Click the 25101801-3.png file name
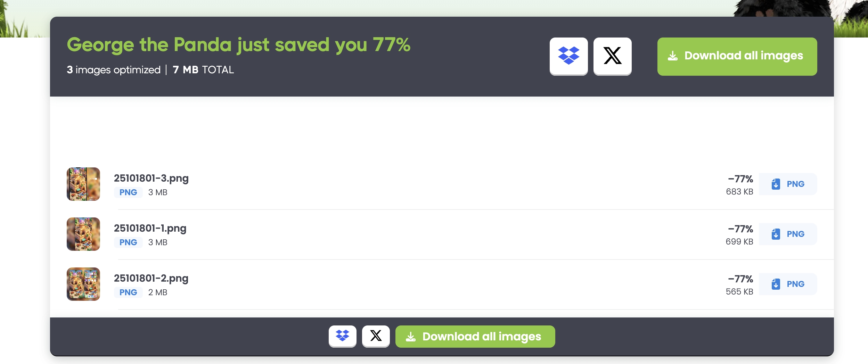 tap(151, 178)
